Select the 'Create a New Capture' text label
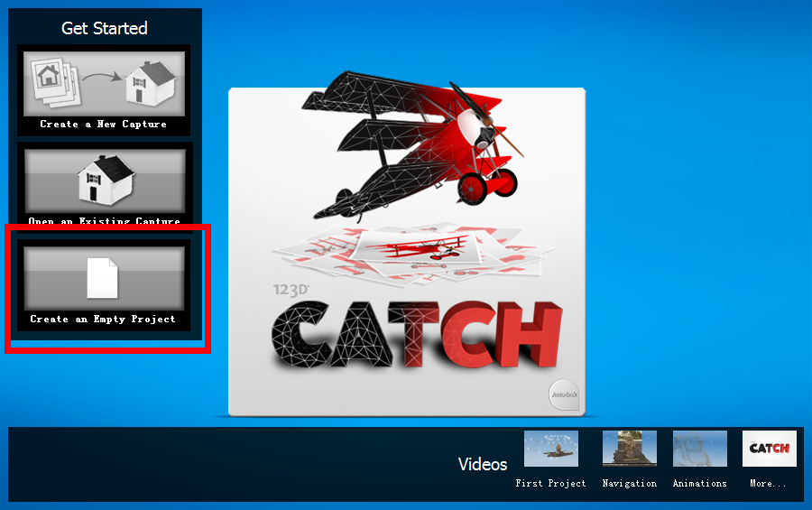The height and width of the screenshot is (510, 812). 104,125
